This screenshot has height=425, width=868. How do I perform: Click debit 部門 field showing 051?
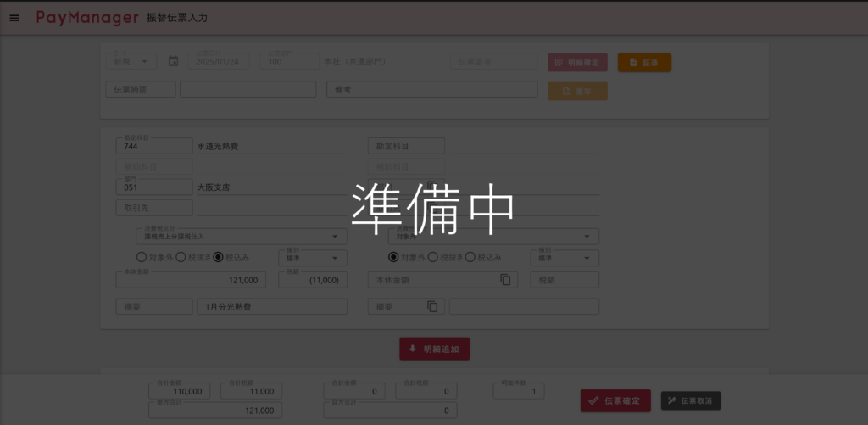coord(154,187)
